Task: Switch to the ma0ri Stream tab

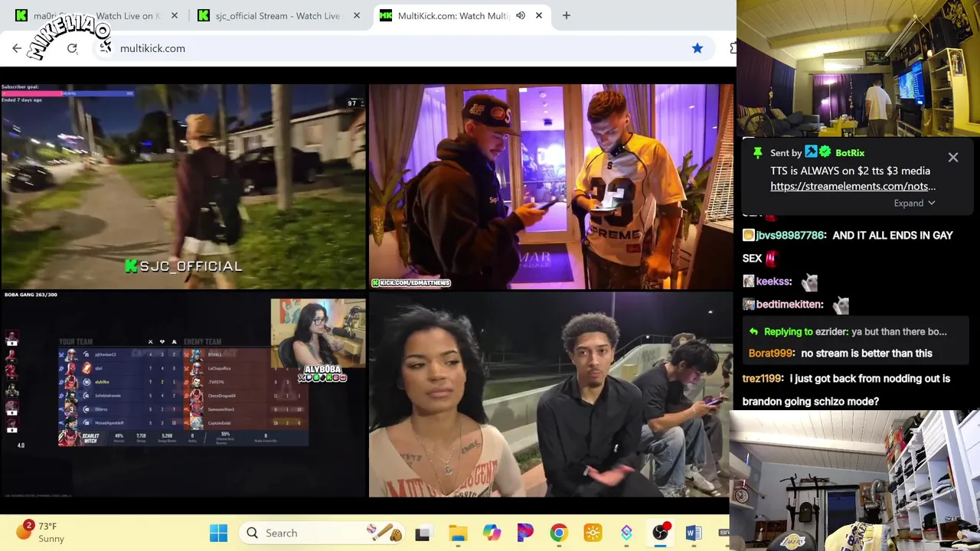Action: pos(97,15)
